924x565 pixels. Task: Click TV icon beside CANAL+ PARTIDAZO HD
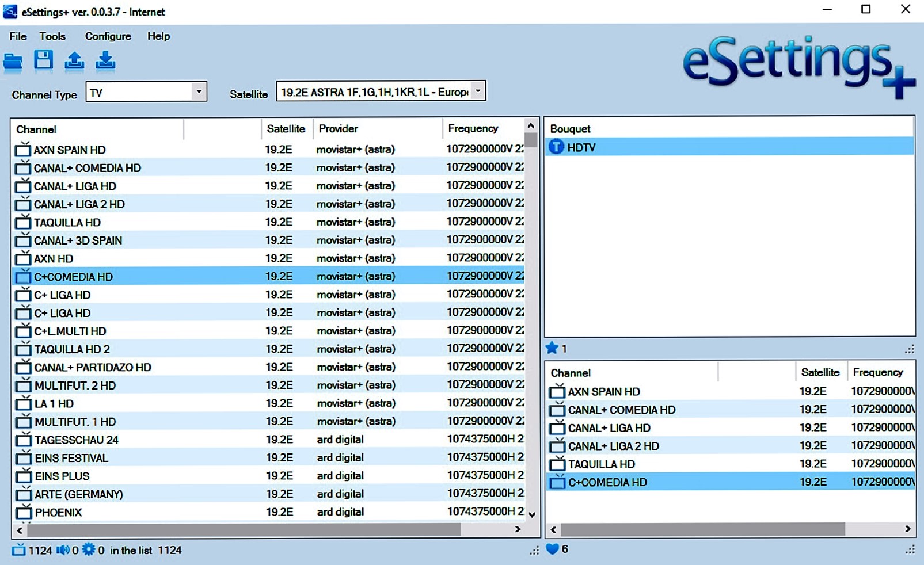pos(23,368)
